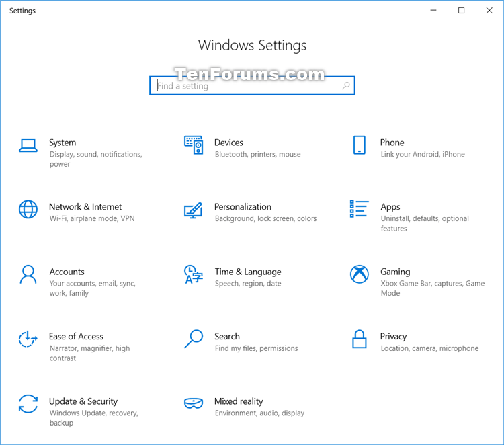Go to Ease of Access title
504x445 pixels.
click(x=76, y=336)
